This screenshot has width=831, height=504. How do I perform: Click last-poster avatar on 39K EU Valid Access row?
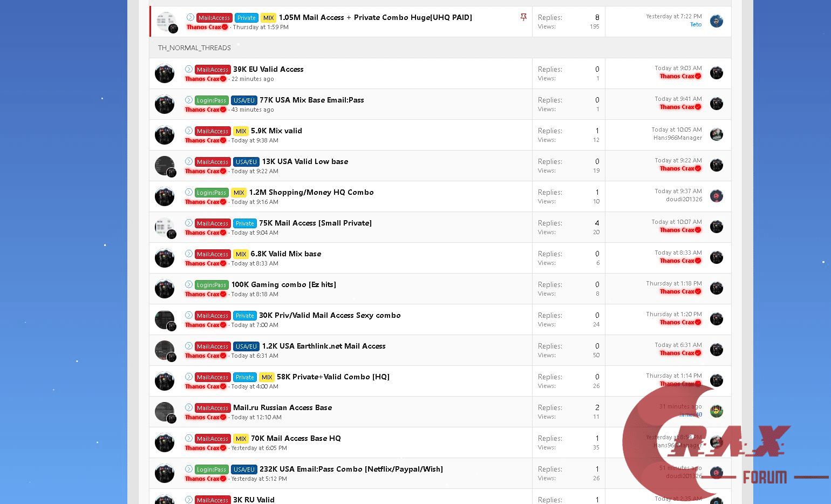[717, 73]
